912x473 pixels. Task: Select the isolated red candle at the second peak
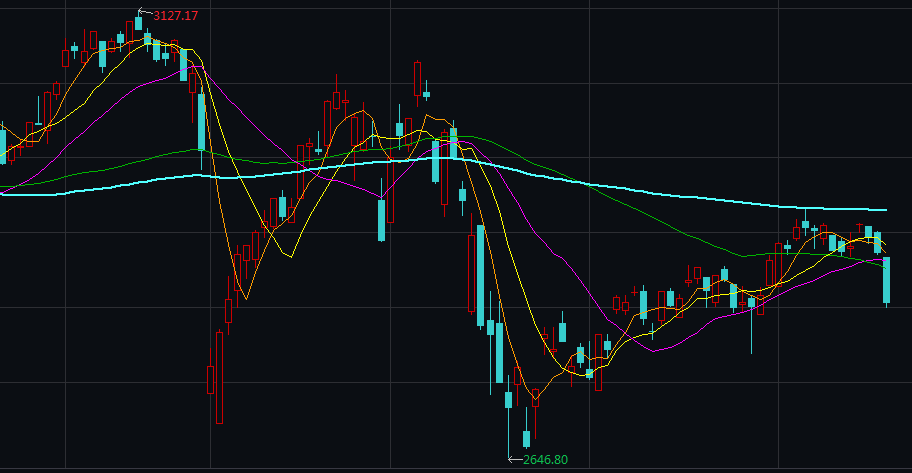(417, 78)
